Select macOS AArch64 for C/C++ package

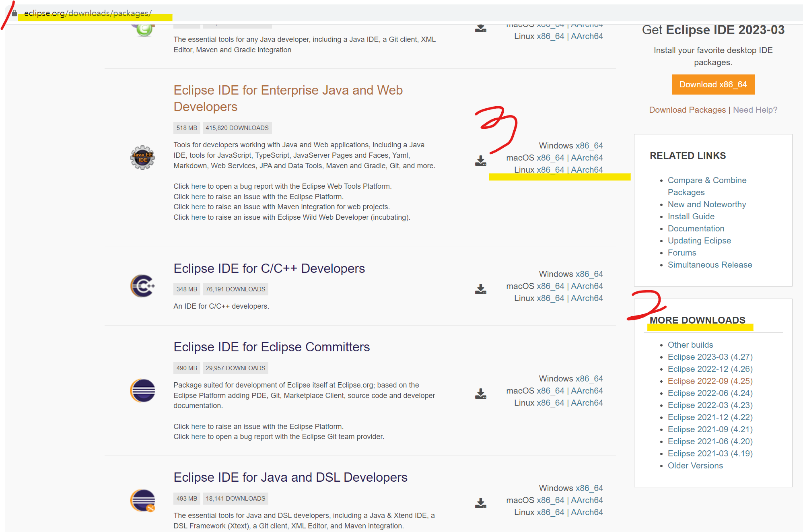coord(587,286)
